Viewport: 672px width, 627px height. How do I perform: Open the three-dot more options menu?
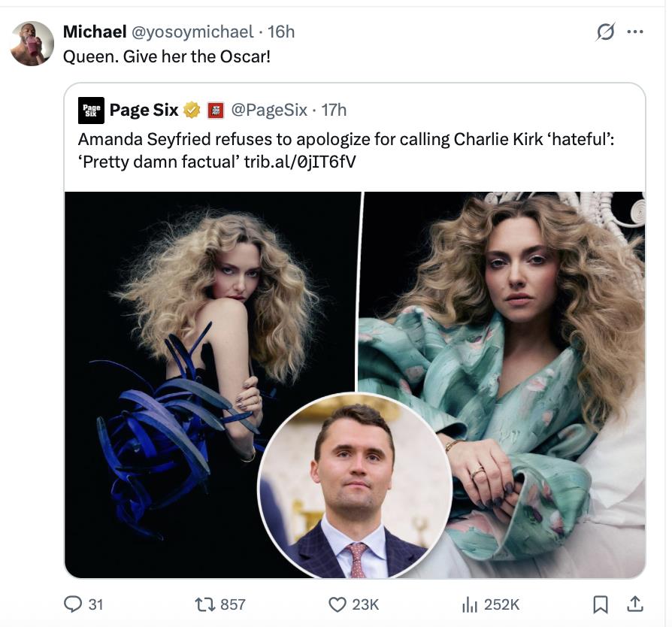coord(635,32)
